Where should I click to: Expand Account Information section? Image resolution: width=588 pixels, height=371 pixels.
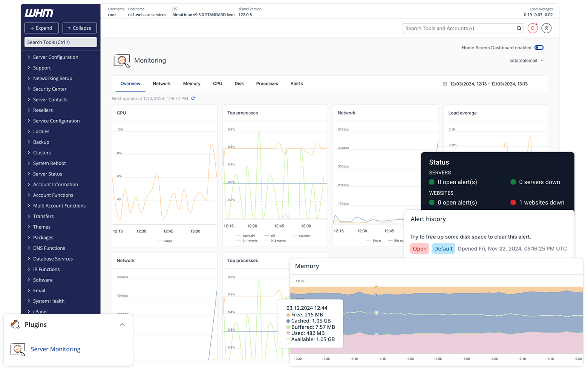pyautogui.click(x=55, y=185)
